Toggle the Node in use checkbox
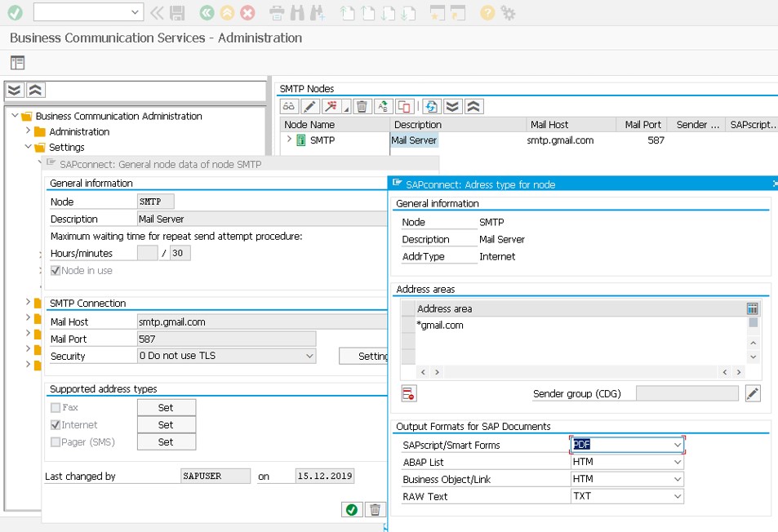 click(x=56, y=271)
